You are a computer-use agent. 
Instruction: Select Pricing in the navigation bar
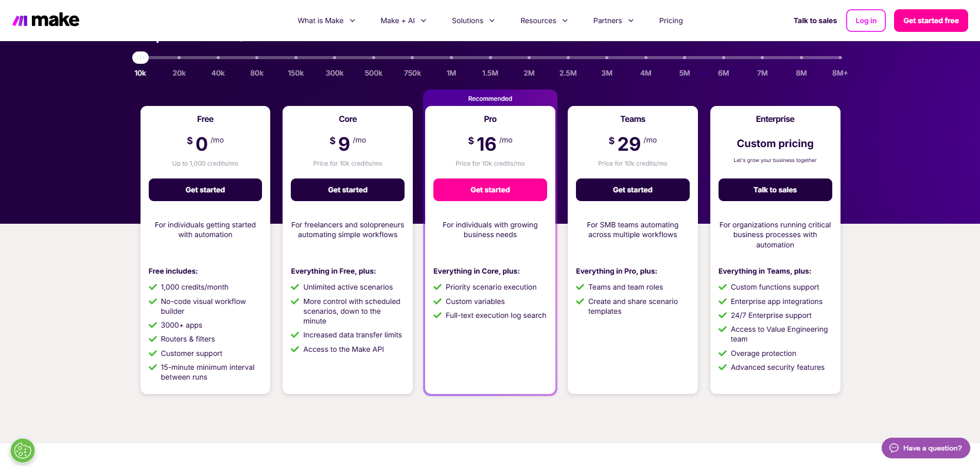[671, 21]
